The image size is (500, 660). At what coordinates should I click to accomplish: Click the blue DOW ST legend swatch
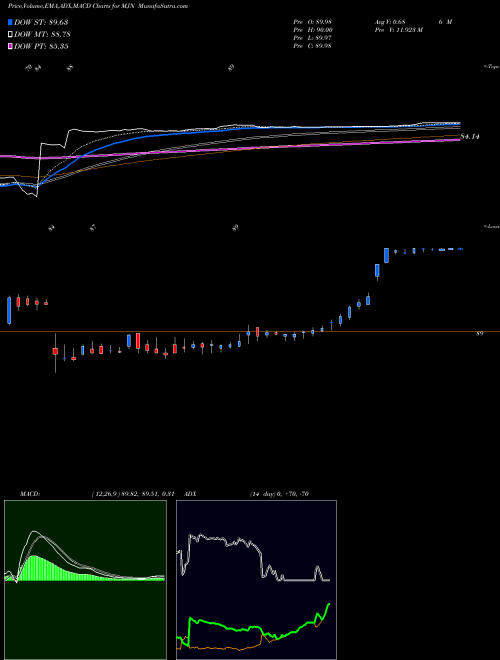point(10,22)
